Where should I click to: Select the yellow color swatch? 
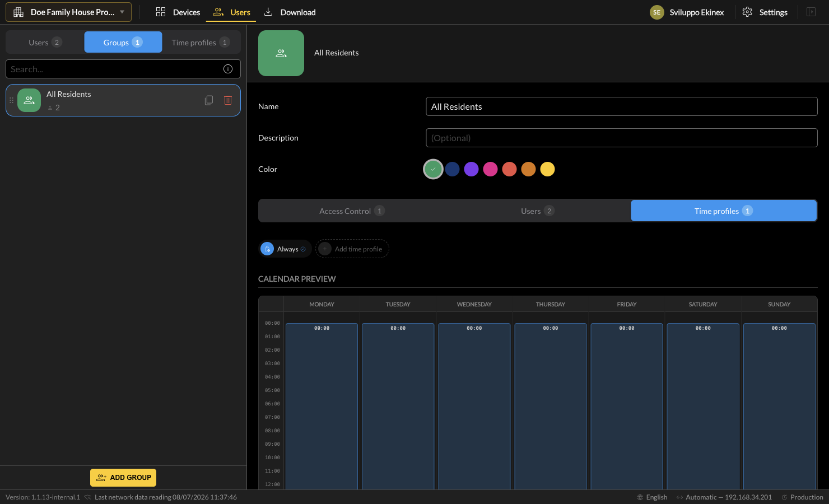pos(548,169)
